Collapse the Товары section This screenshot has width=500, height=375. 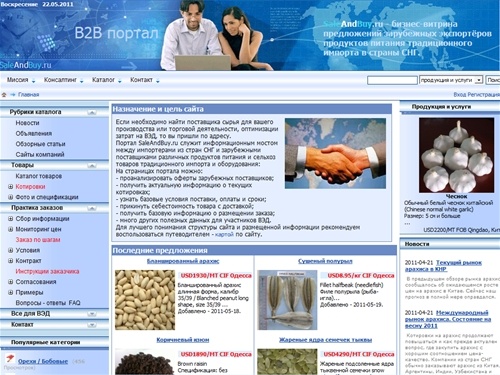(x=92, y=165)
